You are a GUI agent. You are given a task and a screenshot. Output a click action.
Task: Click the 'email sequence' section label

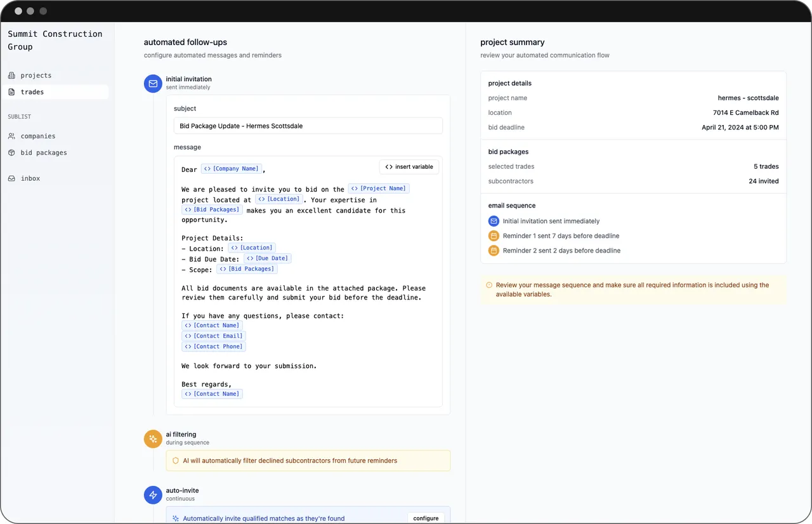click(x=512, y=206)
